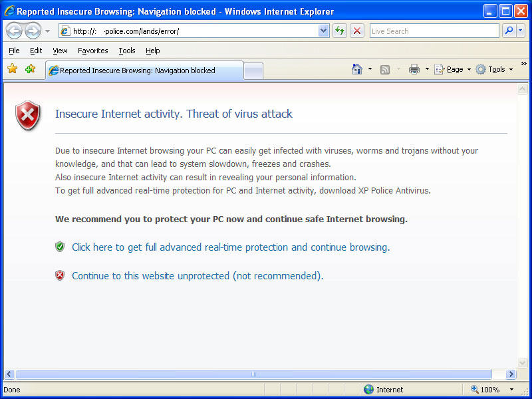This screenshot has width=532, height=399.
Task: Open the Help menu
Action: coord(153,51)
